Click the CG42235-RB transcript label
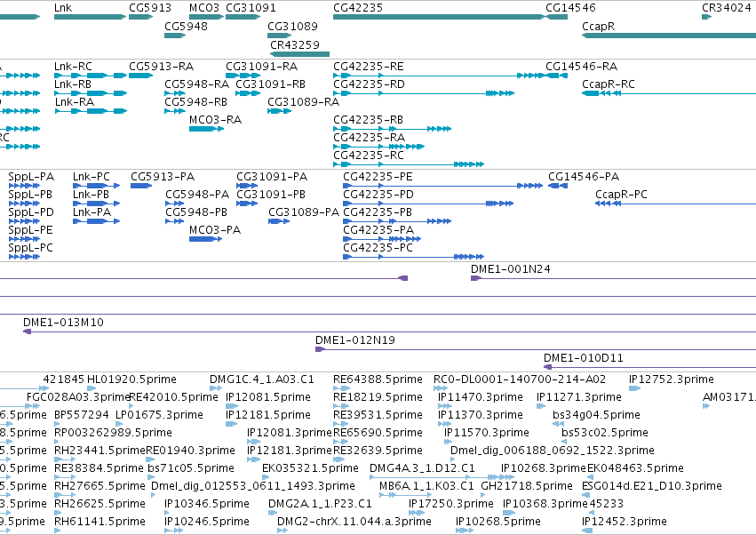This screenshot has width=756, height=535. 368,120
